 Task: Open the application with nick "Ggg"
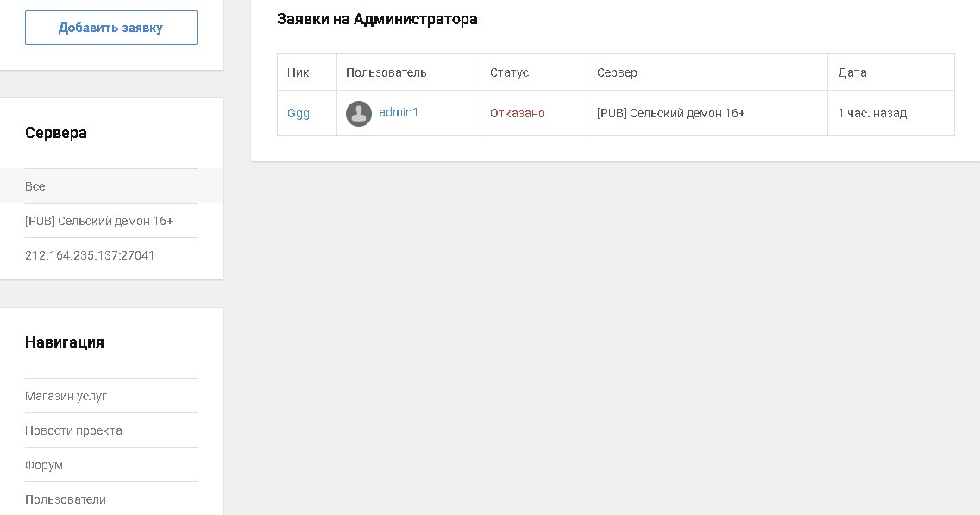[298, 113]
